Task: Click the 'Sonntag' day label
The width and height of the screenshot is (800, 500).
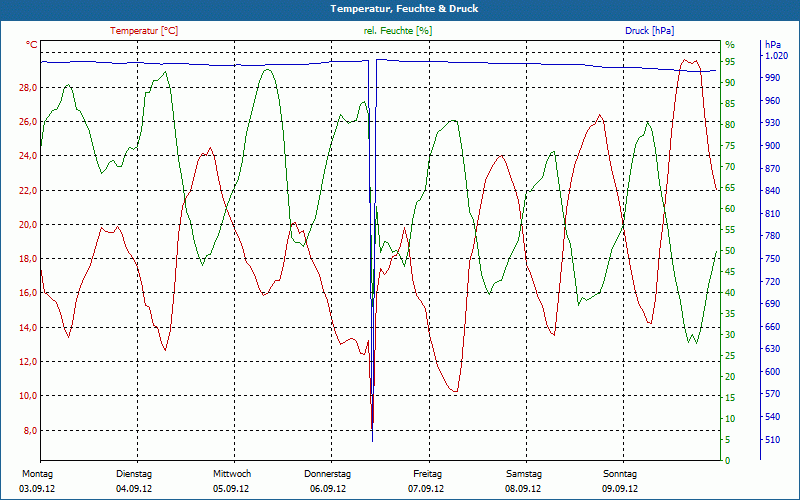Action: (x=620, y=474)
